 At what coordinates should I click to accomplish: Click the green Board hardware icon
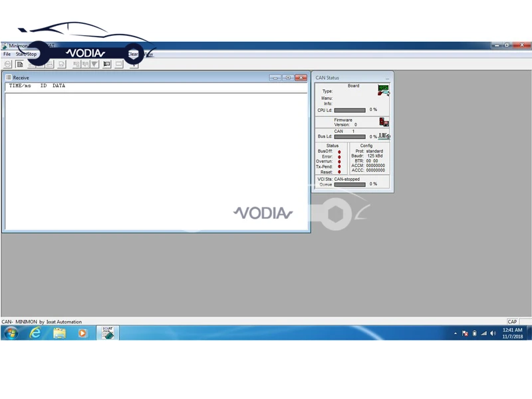pos(384,90)
